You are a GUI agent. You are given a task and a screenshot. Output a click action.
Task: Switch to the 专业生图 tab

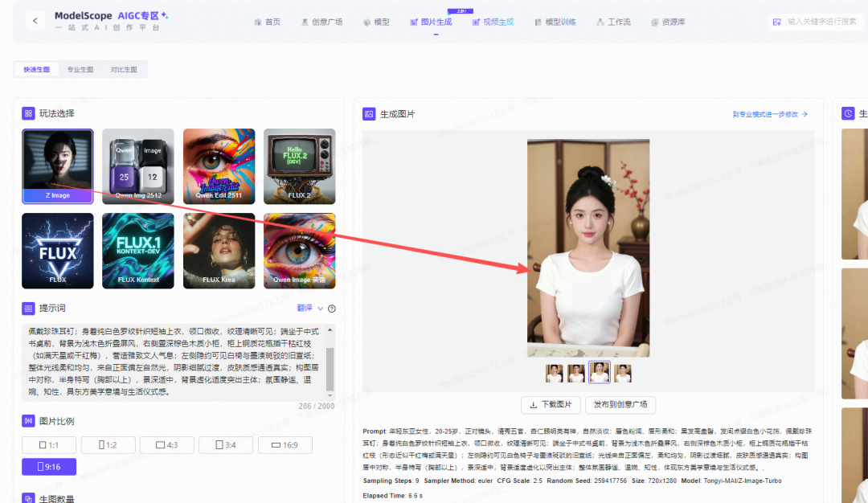[x=80, y=69]
